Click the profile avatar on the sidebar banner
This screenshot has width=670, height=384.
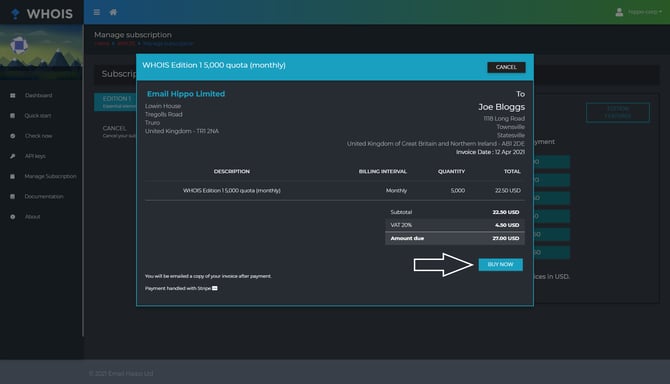pos(19,45)
